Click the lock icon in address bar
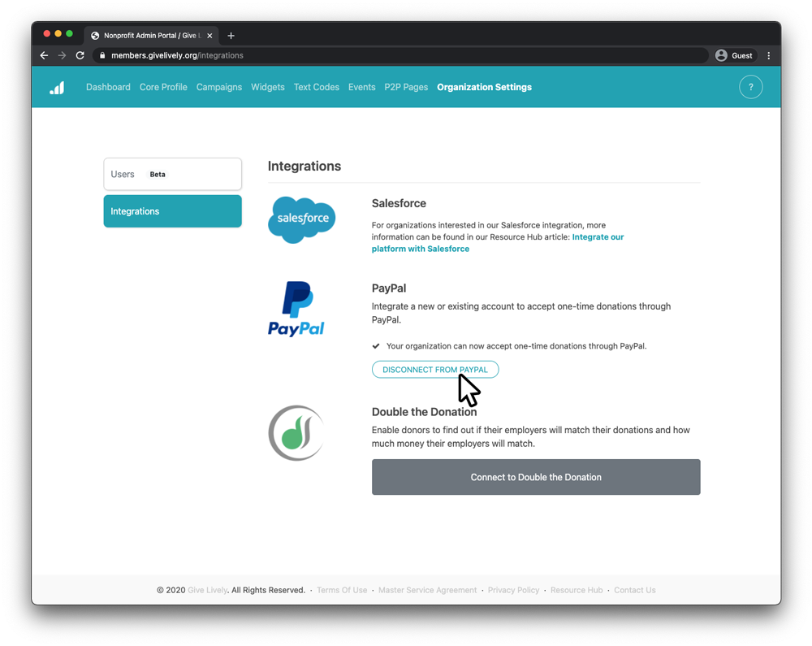Screen dimensions: 812x646 click(102, 55)
